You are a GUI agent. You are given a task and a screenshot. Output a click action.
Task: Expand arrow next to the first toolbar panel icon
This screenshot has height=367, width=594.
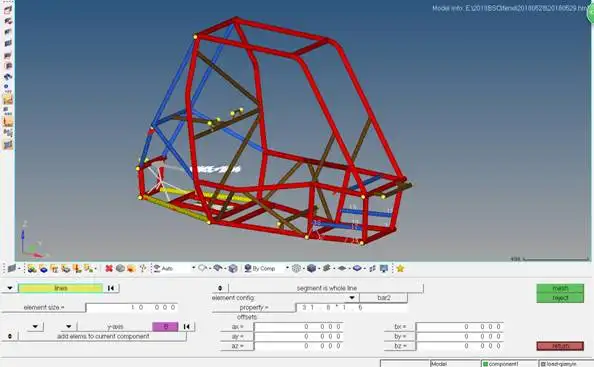(19, 269)
